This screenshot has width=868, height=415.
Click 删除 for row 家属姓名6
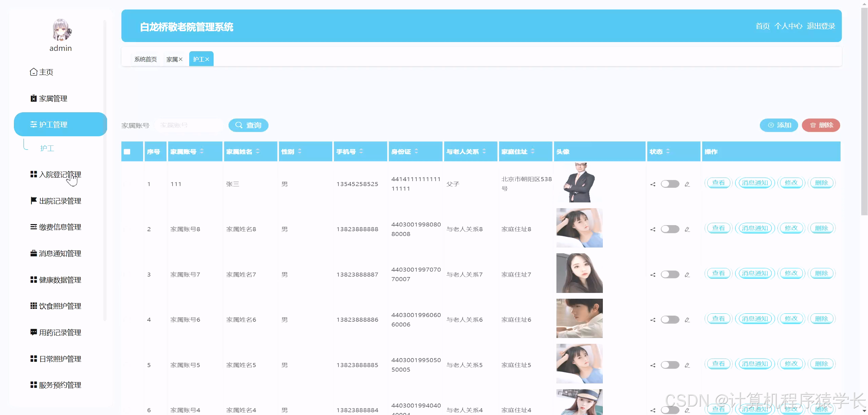point(822,319)
